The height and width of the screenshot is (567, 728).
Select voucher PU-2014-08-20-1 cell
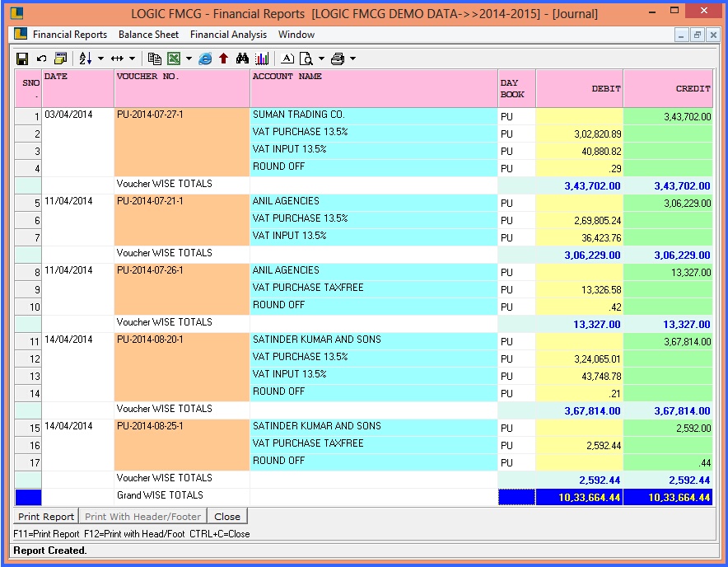pyautogui.click(x=182, y=368)
